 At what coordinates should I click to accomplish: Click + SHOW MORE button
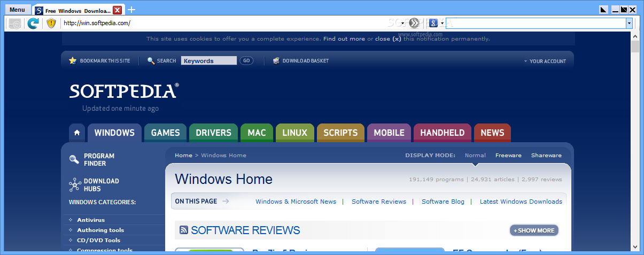pos(534,230)
